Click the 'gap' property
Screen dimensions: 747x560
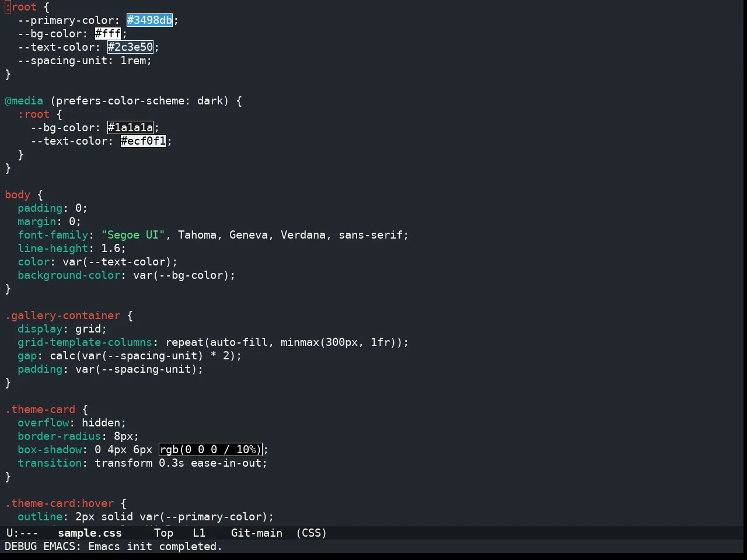point(27,356)
